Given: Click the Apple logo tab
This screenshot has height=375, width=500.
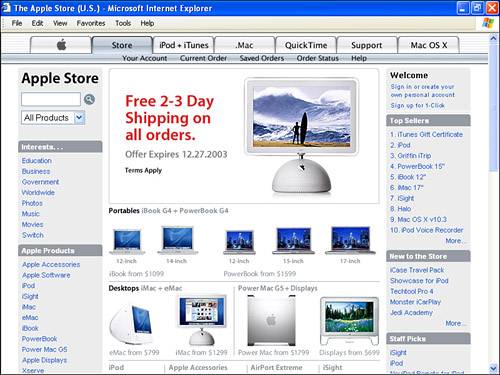Looking at the screenshot, I should click(61, 45).
